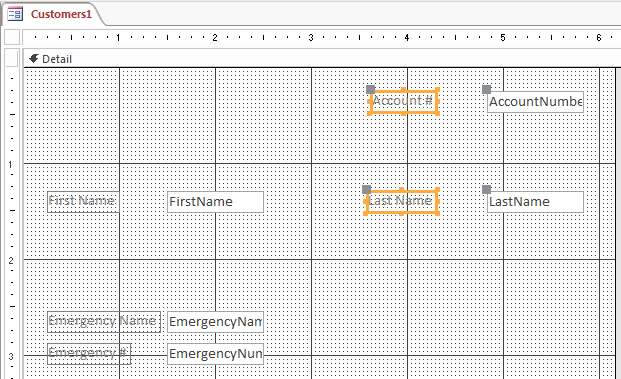This screenshot has width=621, height=379.
Task: Select the FirstName text box
Action: (x=215, y=202)
